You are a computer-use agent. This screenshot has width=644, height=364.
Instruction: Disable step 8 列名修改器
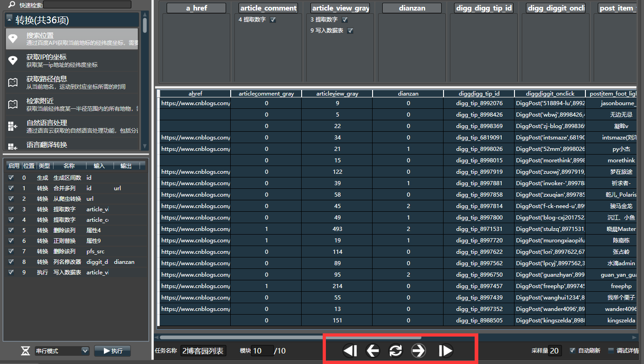tap(11, 262)
